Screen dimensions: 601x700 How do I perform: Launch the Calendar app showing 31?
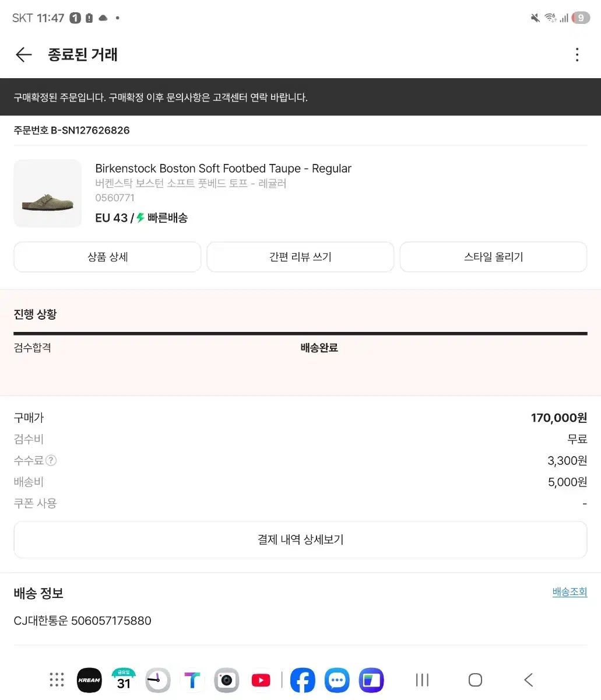tap(124, 680)
